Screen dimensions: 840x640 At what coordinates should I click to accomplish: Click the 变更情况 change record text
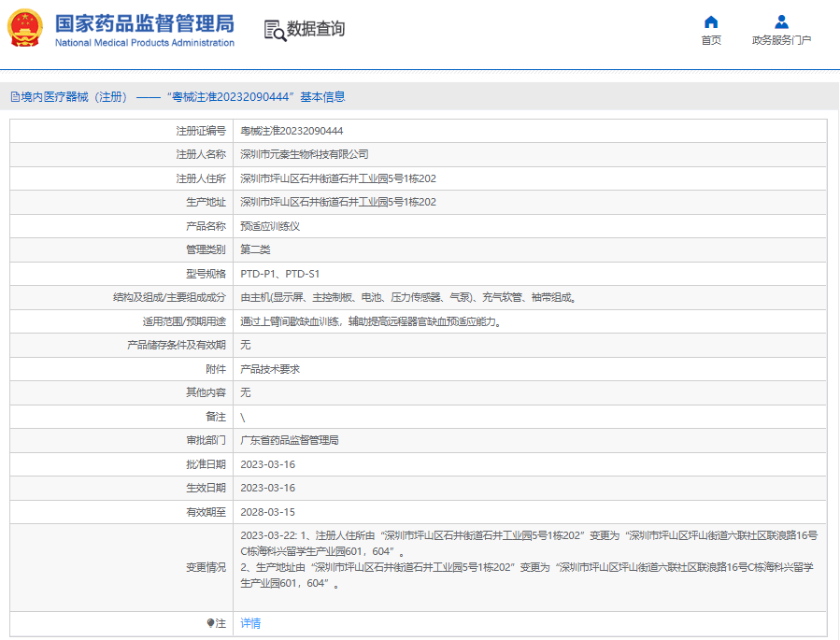pyautogui.click(x=529, y=559)
